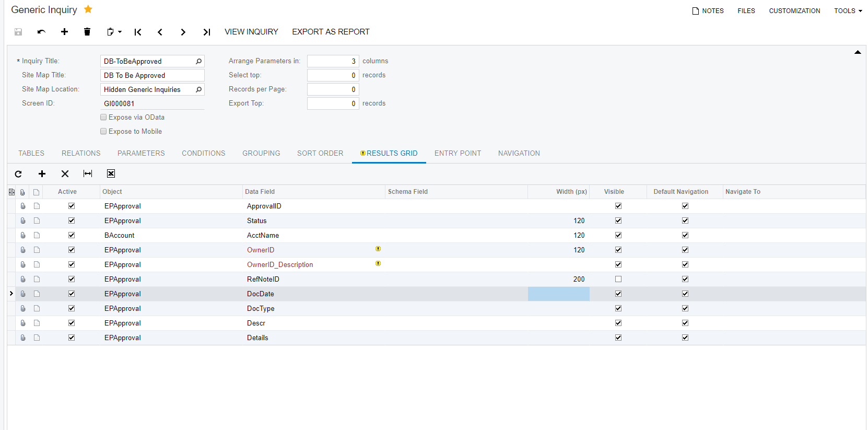868x430 pixels.
Task: Go to the next record arrow
Action: point(183,32)
